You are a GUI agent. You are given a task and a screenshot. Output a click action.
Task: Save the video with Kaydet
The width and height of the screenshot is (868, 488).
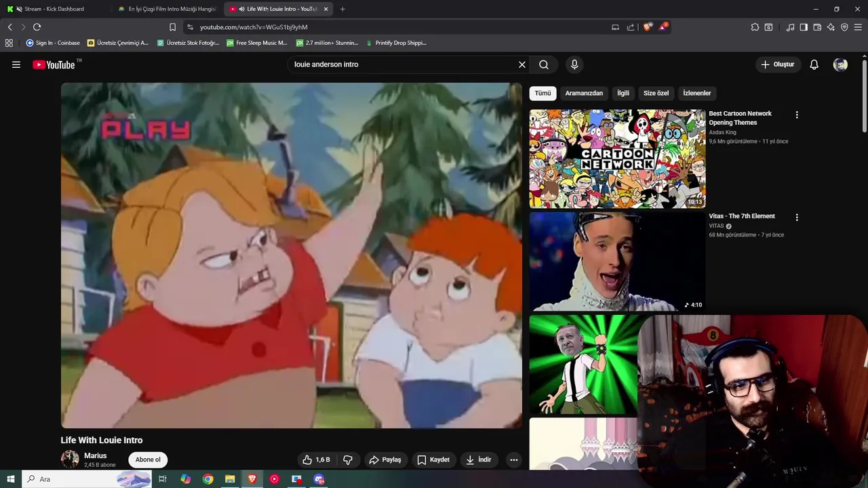pos(433,460)
